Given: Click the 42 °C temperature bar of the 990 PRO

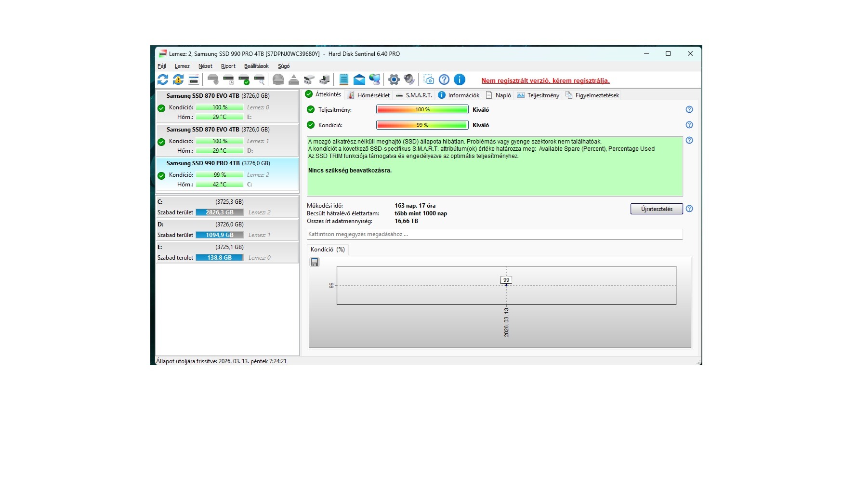Looking at the screenshot, I should 220,185.
